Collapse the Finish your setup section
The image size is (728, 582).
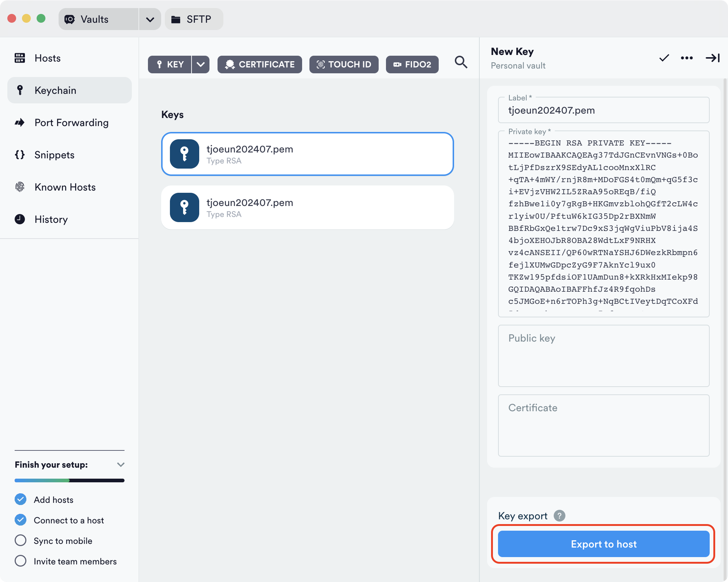pos(120,465)
